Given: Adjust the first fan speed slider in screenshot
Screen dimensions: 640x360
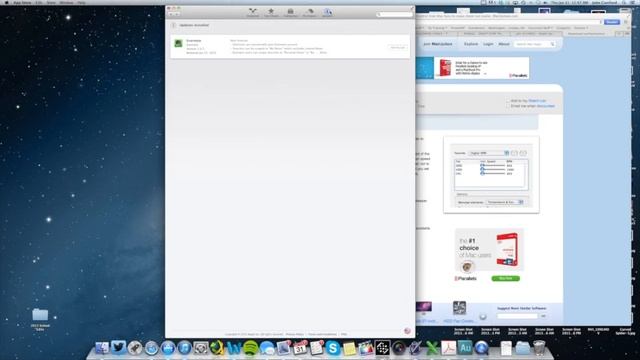Looking at the screenshot, I should 493,165.
